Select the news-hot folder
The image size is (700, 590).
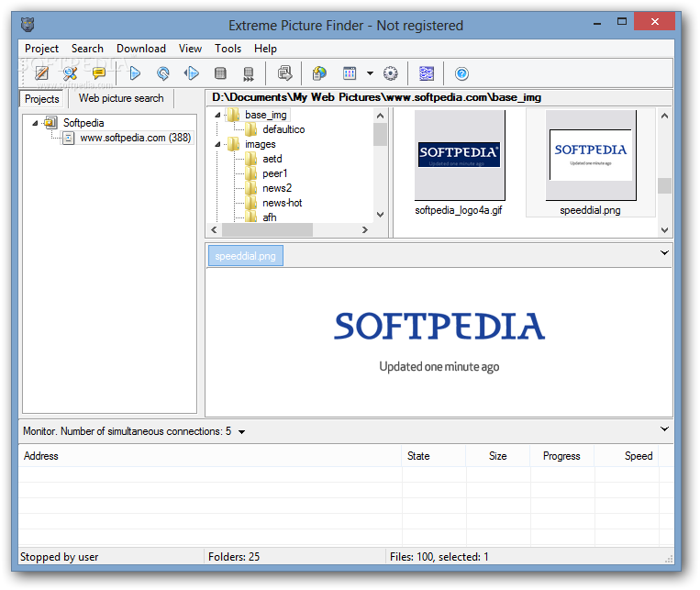(x=283, y=203)
